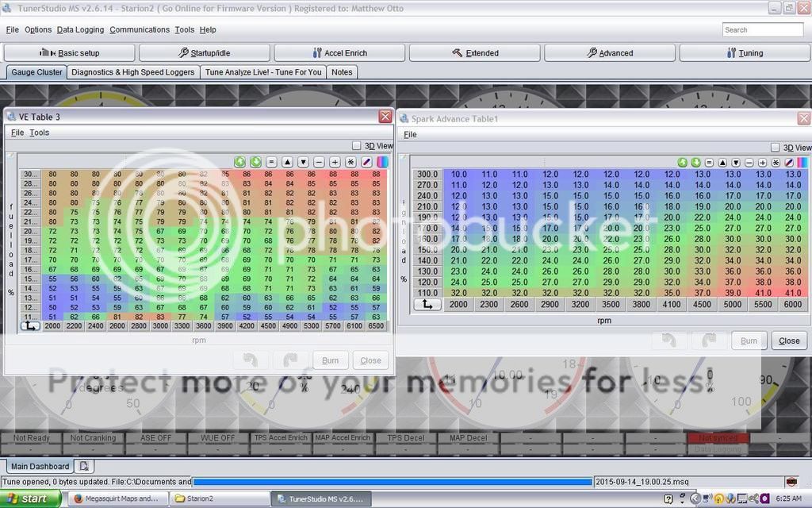Select the Main Dashboard tab
This screenshot has height=508, width=812.
coord(40,466)
